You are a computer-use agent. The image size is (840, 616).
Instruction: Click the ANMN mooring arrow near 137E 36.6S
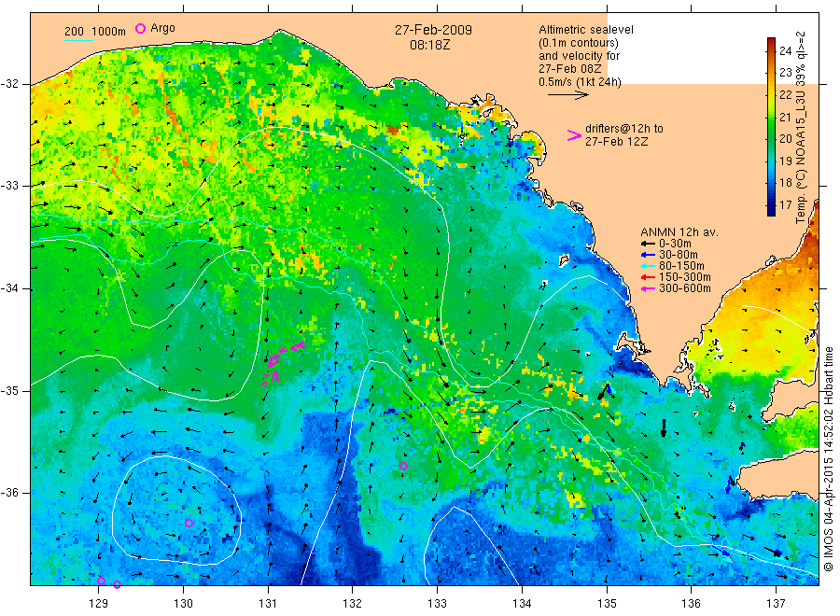774,552
